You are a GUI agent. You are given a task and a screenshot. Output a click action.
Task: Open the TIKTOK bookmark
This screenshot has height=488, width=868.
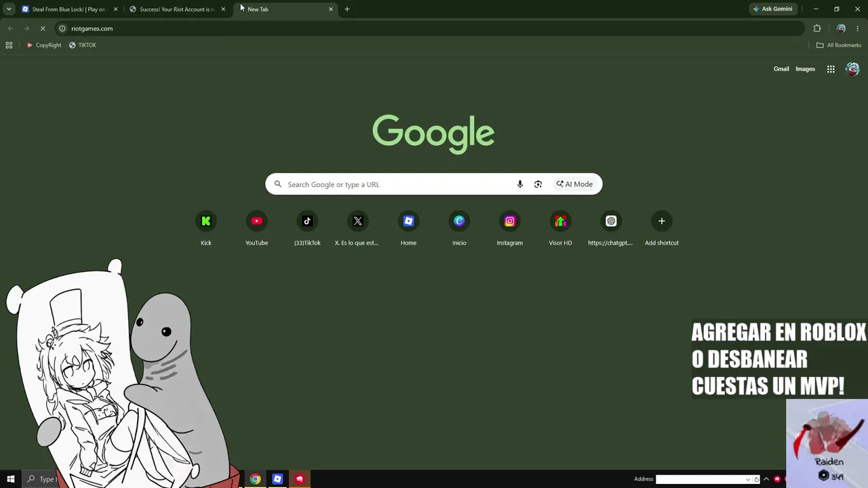[83, 45]
